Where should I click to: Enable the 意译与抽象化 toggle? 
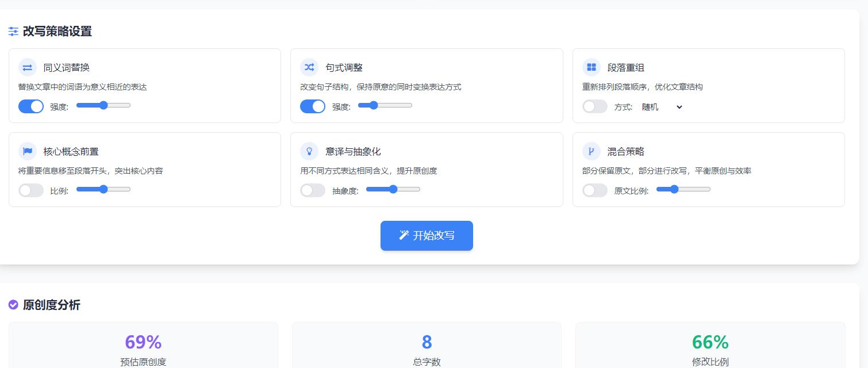pos(313,190)
